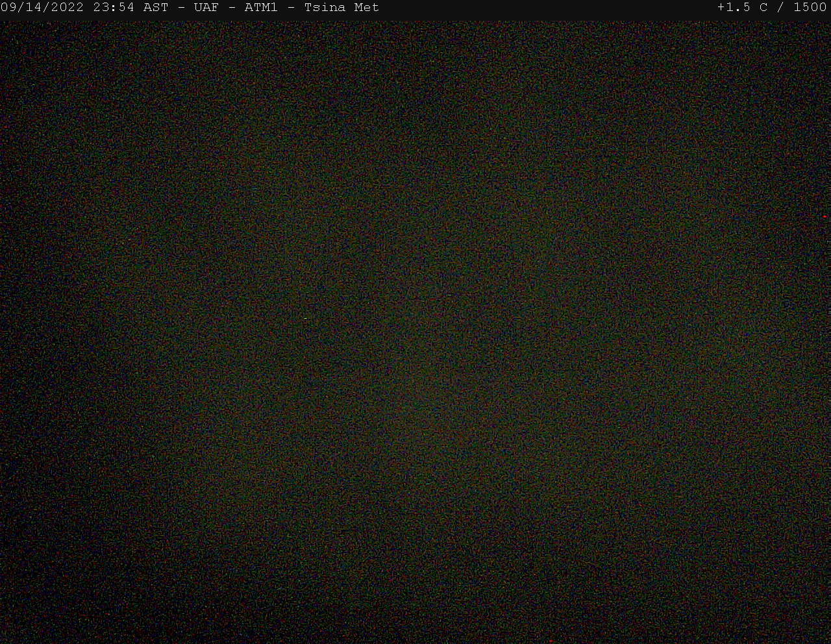Viewport: 831px width, 644px height.
Task: Select the Tsina Met site name
Action: click(341, 8)
